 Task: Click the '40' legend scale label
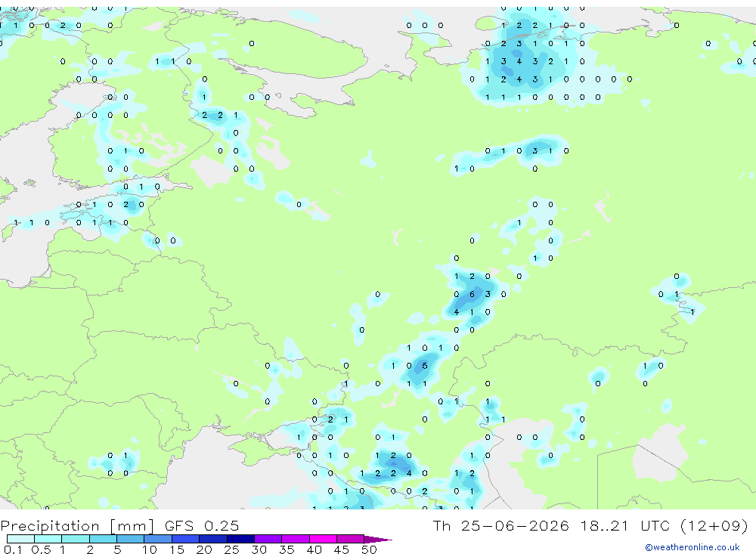314,549
